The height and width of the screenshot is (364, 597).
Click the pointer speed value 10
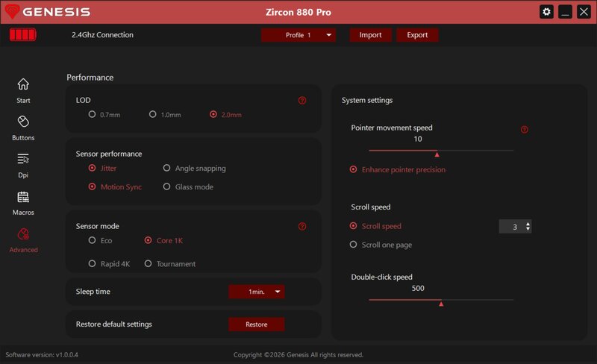tap(418, 139)
